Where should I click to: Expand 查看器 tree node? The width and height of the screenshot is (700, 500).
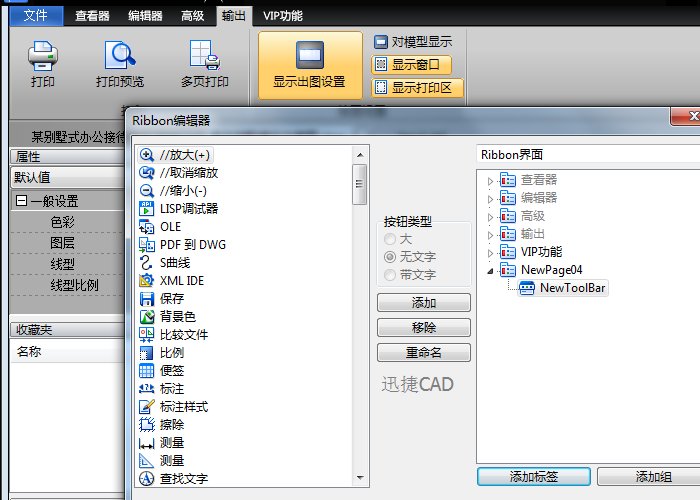point(490,181)
